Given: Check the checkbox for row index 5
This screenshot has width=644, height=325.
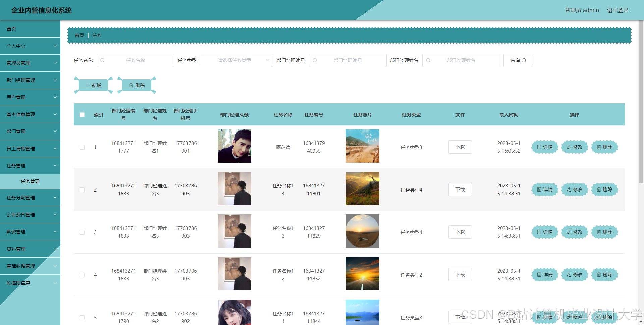Looking at the screenshot, I should click(x=82, y=318).
